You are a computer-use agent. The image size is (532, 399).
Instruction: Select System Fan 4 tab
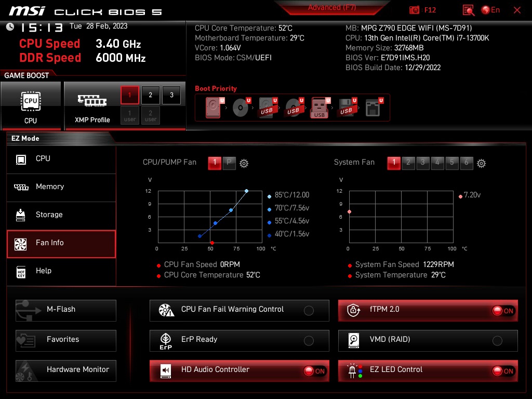point(437,163)
